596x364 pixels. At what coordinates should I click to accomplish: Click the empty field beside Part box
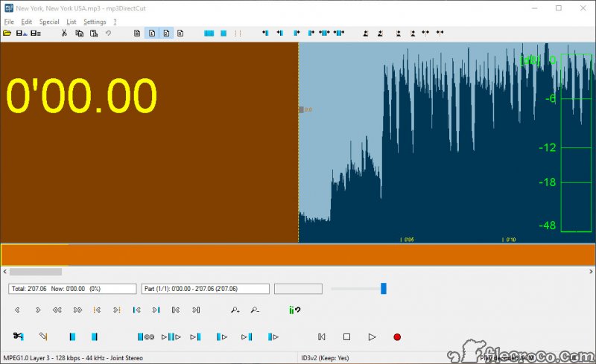(299, 289)
